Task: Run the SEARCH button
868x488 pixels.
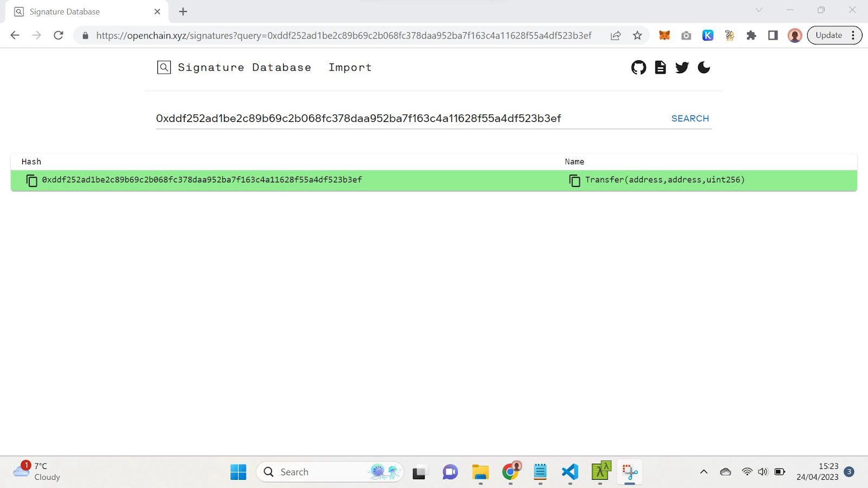Action: pyautogui.click(x=690, y=118)
